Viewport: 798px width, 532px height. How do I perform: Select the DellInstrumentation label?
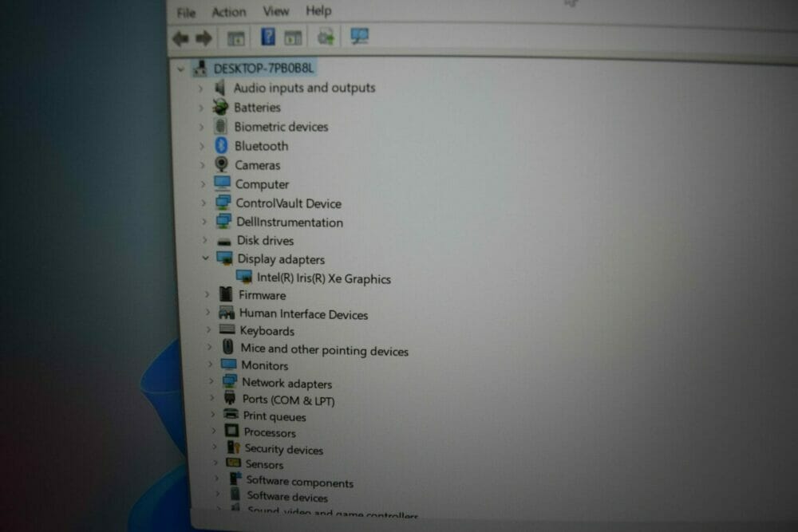[x=290, y=223]
